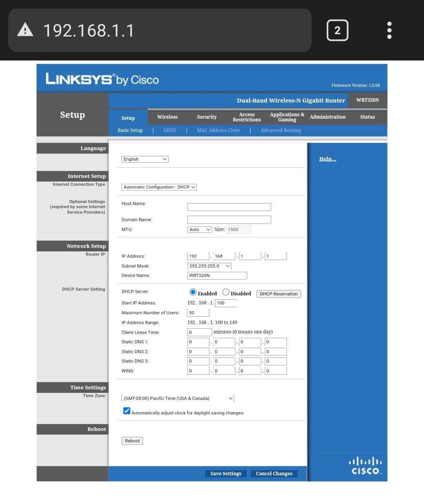This screenshot has height=504, width=424.
Task: Open the Automatic Configuration - DHCP dropdown
Action: pyautogui.click(x=159, y=187)
